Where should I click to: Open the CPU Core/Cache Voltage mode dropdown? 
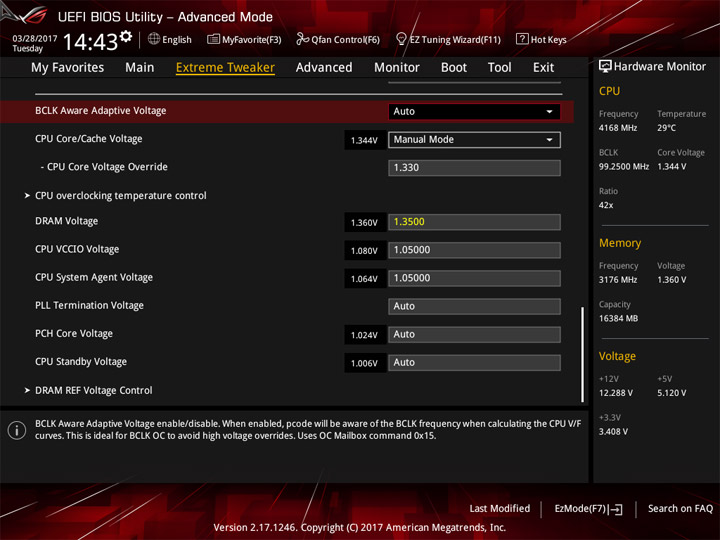pyautogui.click(x=474, y=140)
